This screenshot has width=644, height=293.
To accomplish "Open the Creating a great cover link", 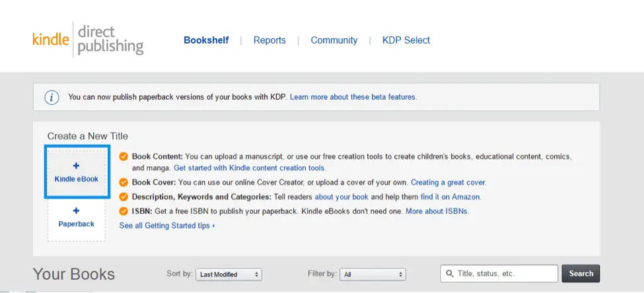I will click(x=448, y=182).
